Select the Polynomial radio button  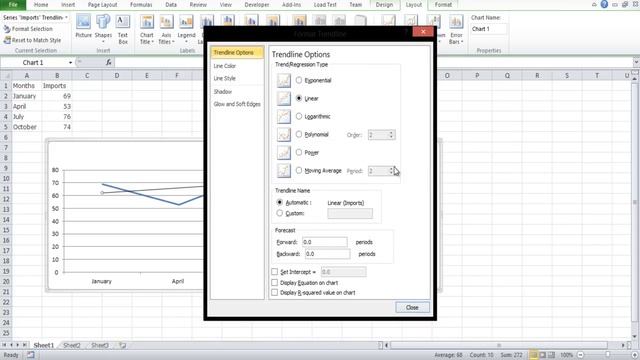click(299, 134)
